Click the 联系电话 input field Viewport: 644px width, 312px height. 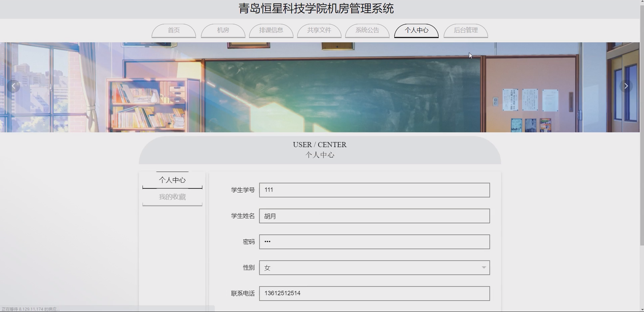(x=374, y=294)
